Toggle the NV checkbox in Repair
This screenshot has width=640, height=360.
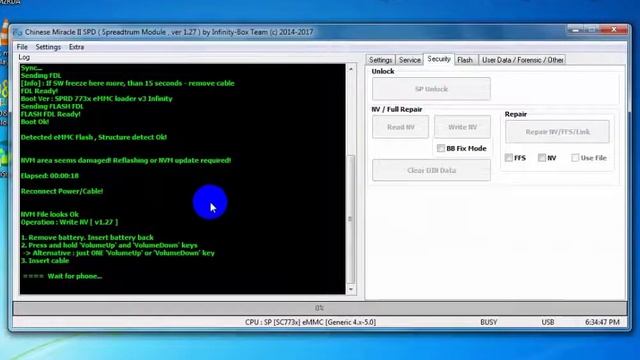(542, 158)
